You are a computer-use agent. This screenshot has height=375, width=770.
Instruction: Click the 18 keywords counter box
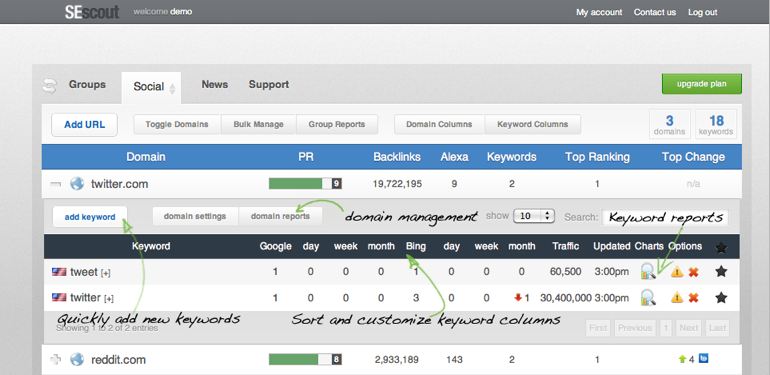(x=716, y=124)
